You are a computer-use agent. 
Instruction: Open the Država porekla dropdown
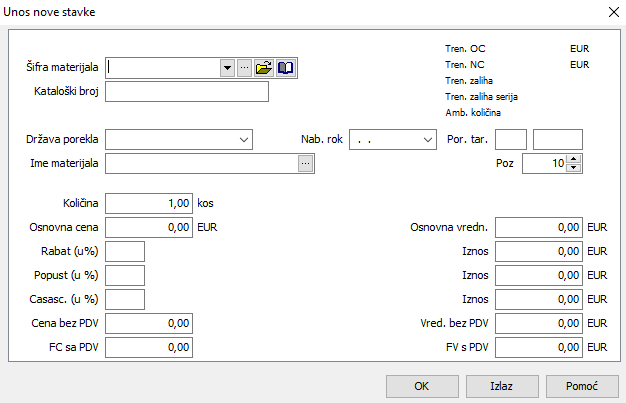pos(244,139)
